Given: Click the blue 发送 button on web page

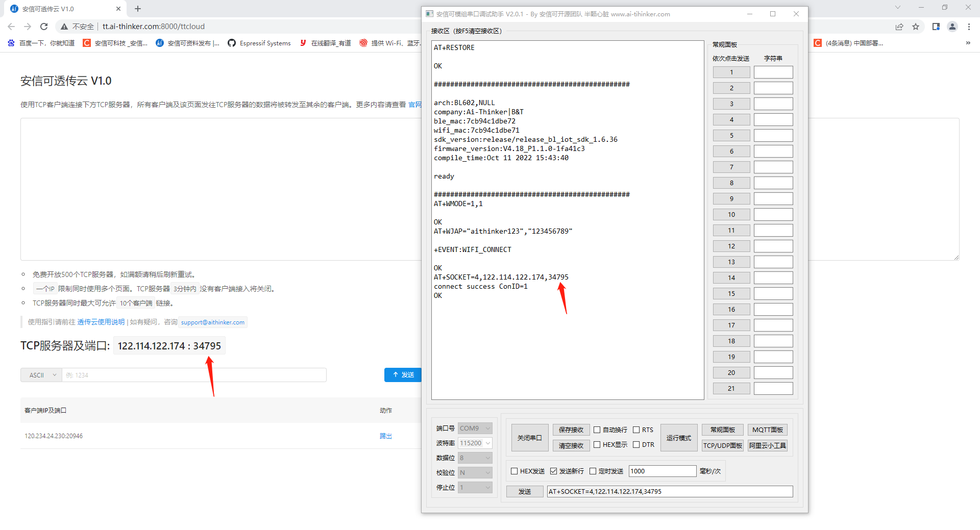Looking at the screenshot, I should pos(403,375).
